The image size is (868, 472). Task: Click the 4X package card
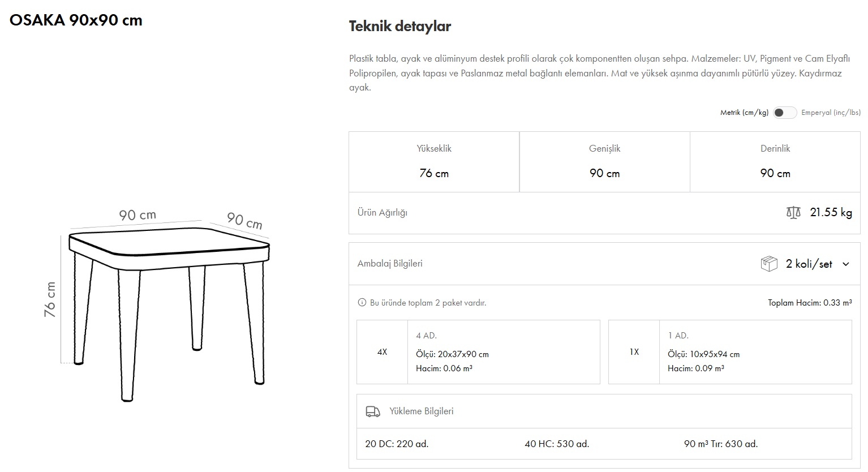click(x=478, y=352)
